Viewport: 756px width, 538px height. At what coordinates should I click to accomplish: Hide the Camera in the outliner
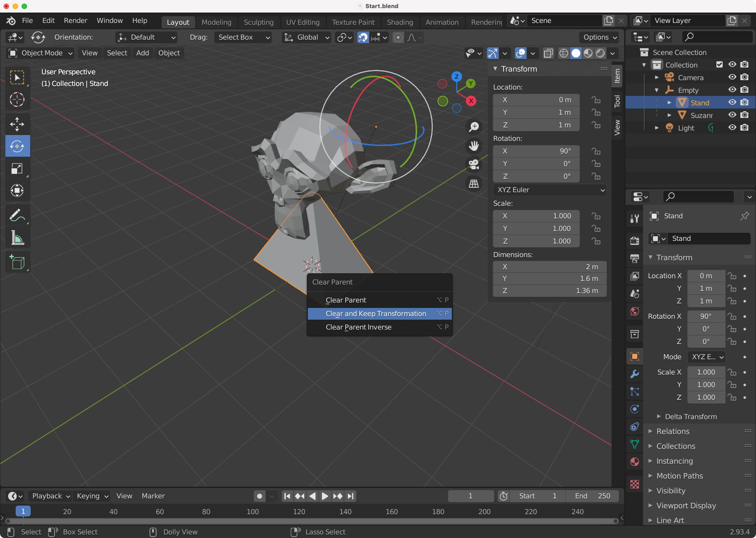[732, 77]
